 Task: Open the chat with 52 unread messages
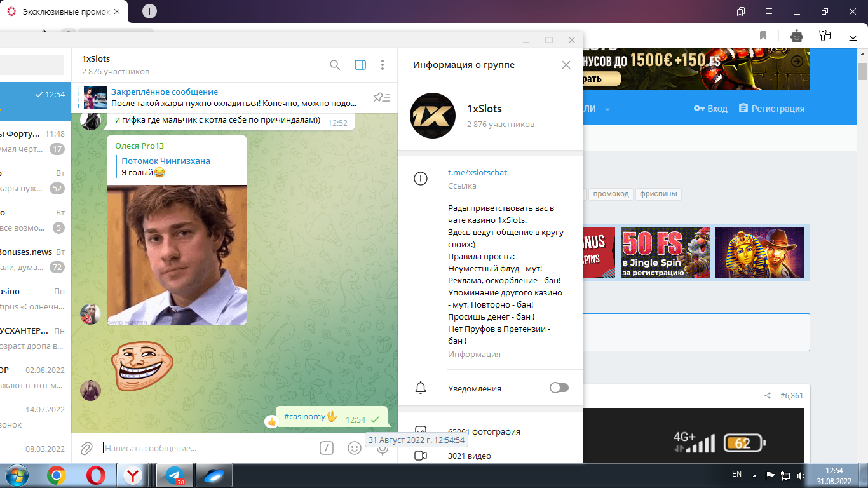point(35,180)
